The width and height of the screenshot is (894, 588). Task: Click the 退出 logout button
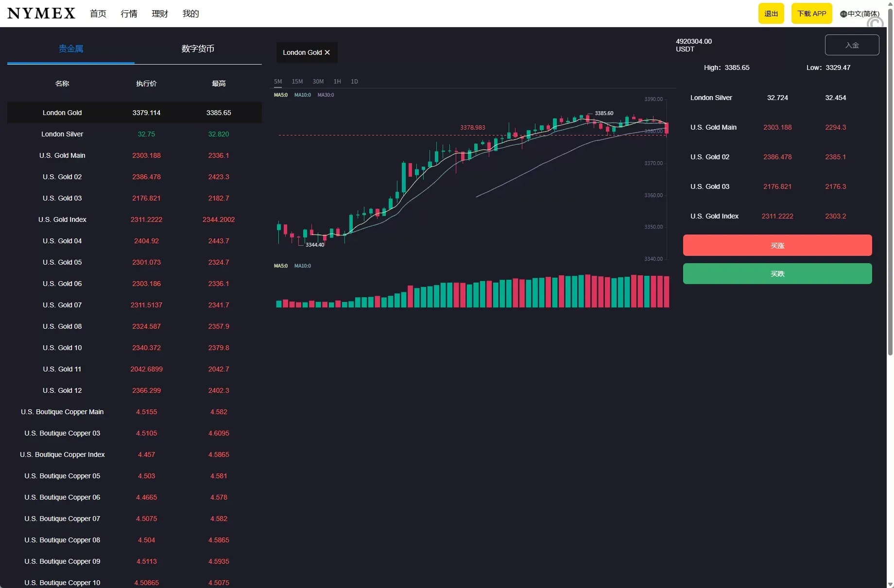(771, 14)
